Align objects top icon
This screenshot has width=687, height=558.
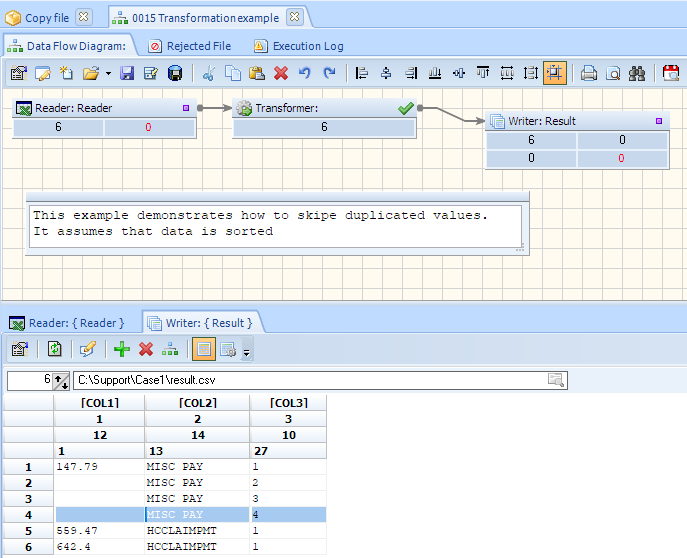click(x=483, y=73)
